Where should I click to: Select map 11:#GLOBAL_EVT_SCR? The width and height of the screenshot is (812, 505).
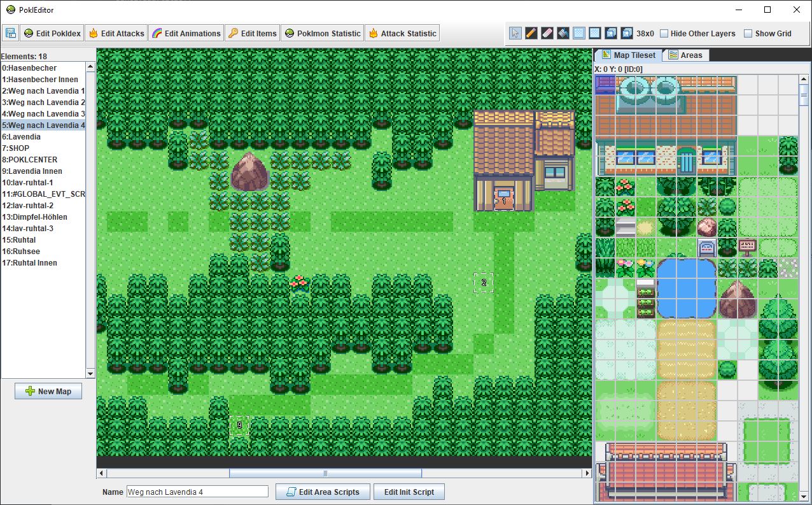click(x=43, y=194)
